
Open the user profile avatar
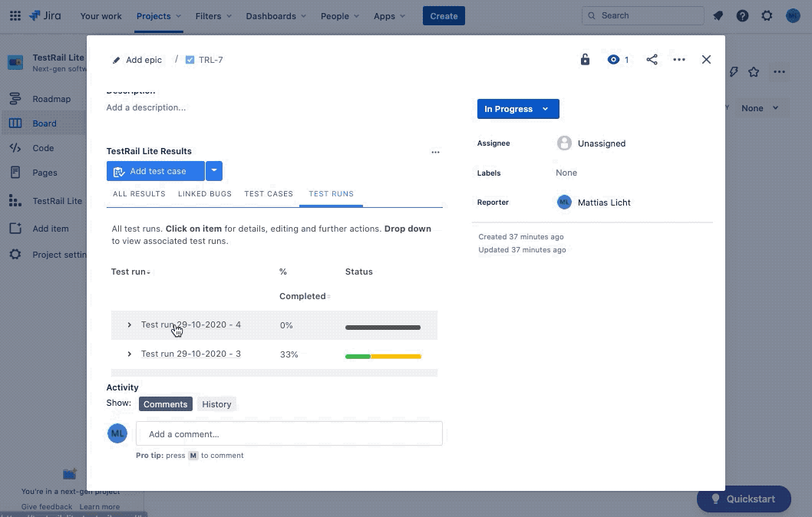pos(793,16)
